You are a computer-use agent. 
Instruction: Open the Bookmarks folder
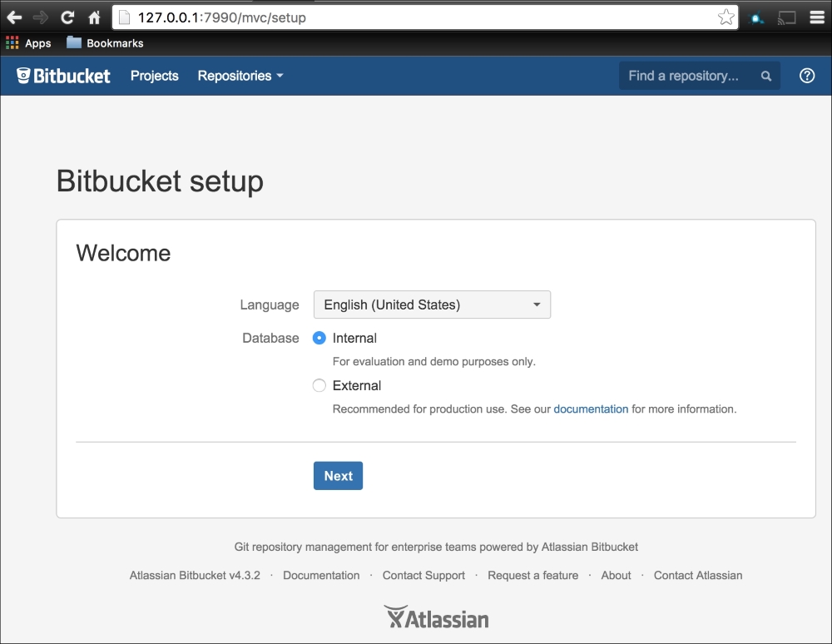[x=105, y=43]
